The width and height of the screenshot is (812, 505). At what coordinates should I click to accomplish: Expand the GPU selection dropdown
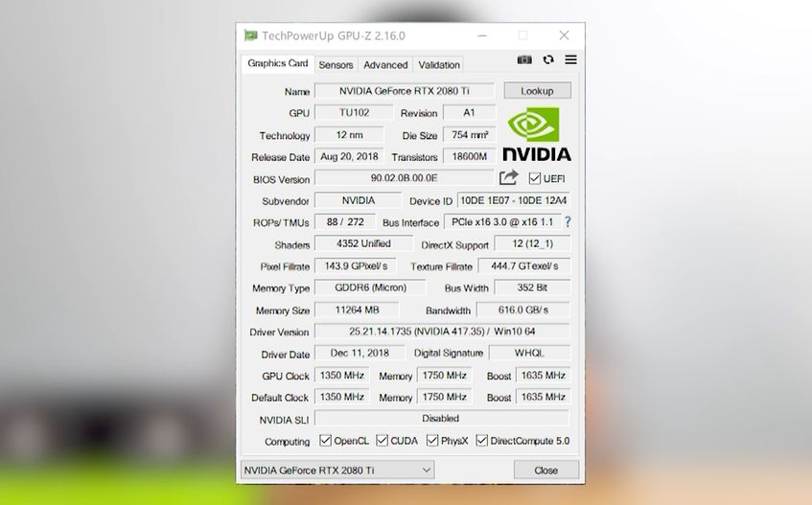click(x=337, y=470)
